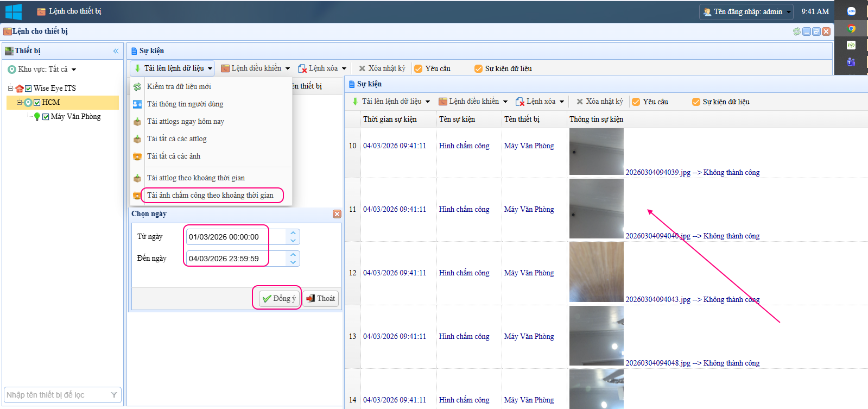Open the Khu vực: Tất cả dropdown
Viewport: 868px width, 409px height.
pyautogui.click(x=42, y=70)
